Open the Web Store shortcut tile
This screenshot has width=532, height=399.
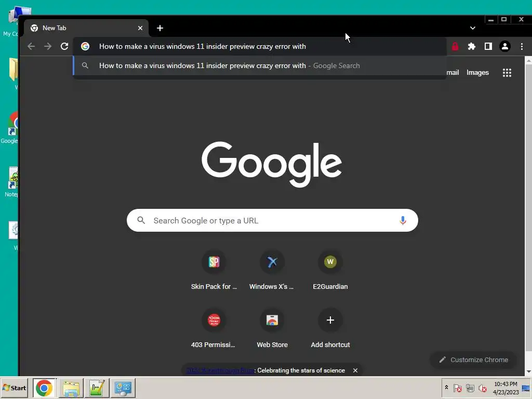(x=272, y=328)
